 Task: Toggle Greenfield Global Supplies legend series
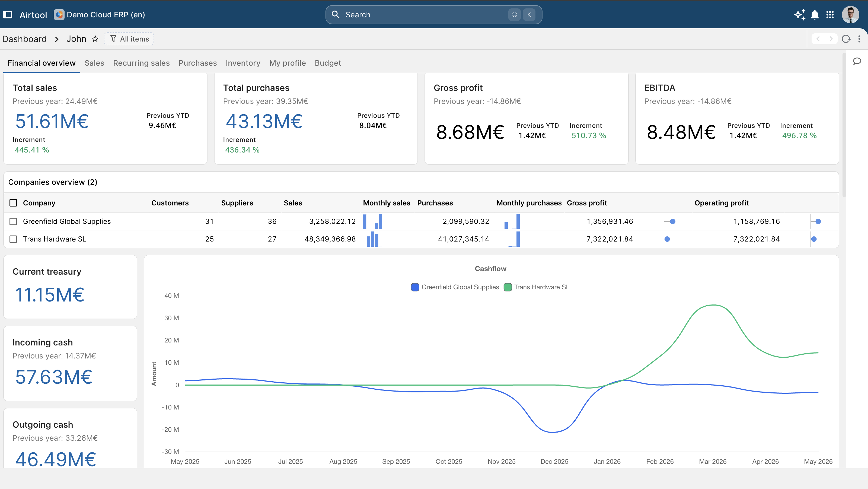tap(455, 287)
